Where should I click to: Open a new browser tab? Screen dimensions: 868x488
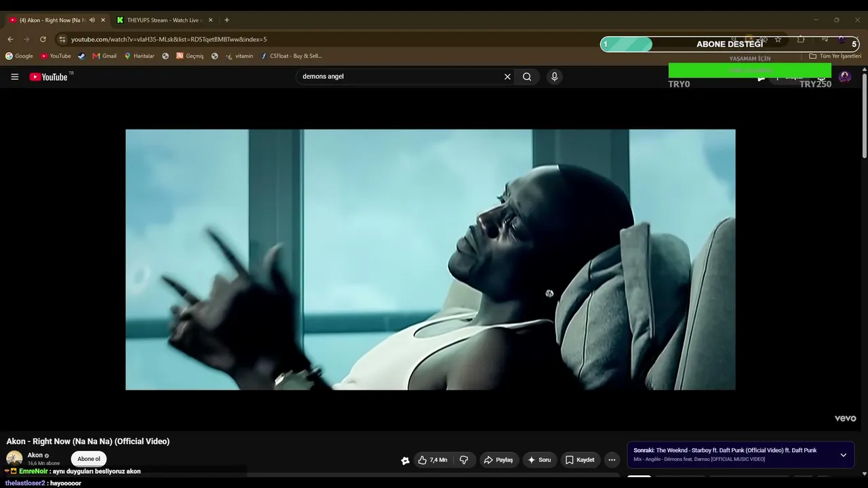coord(226,20)
